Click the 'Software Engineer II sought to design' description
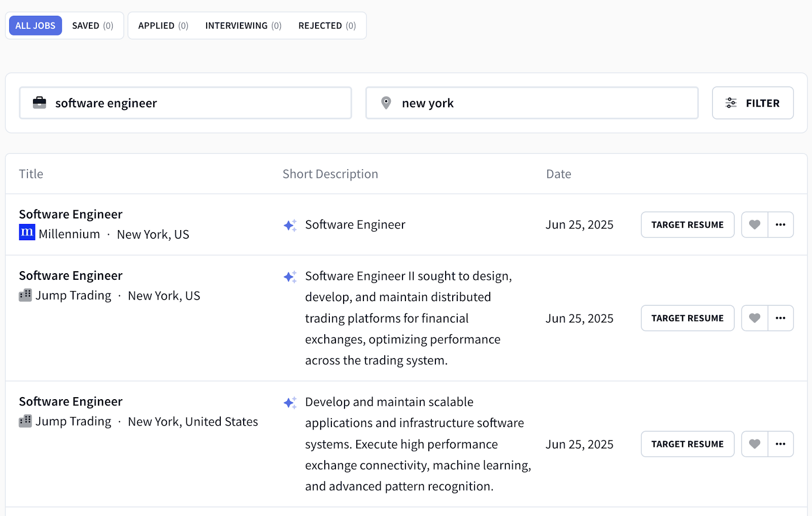The width and height of the screenshot is (812, 516). coord(409,318)
